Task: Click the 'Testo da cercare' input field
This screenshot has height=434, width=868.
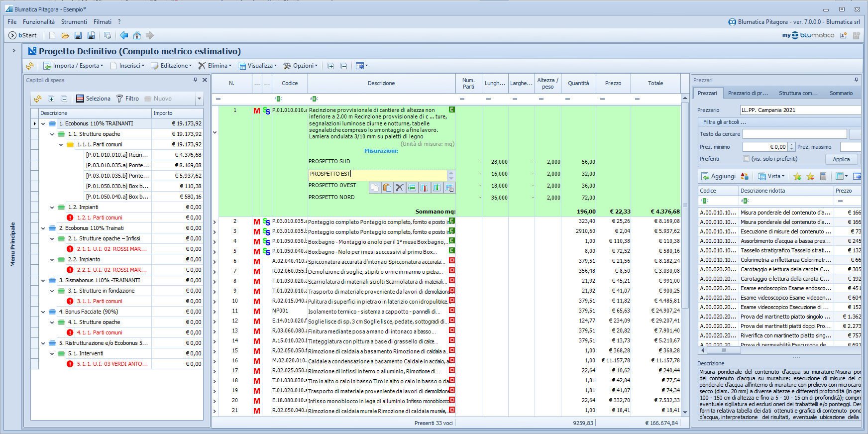Action: pos(794,134)
